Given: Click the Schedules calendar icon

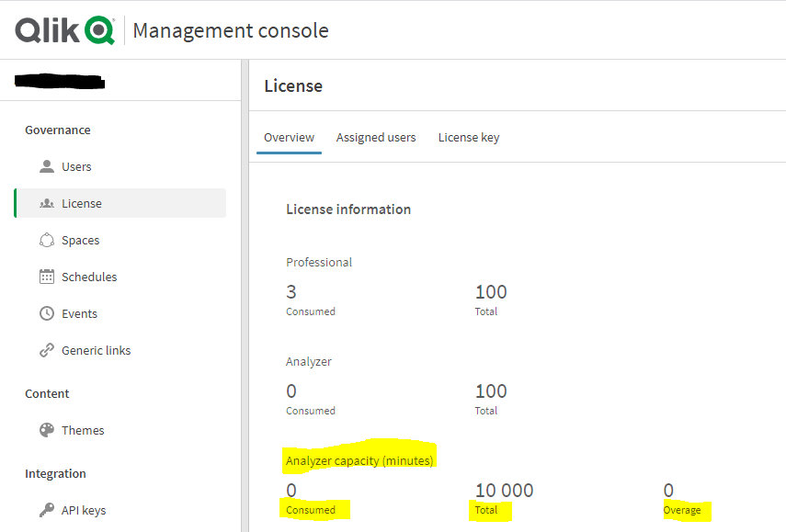Looking at the screenshot, I should pos(47,277).
